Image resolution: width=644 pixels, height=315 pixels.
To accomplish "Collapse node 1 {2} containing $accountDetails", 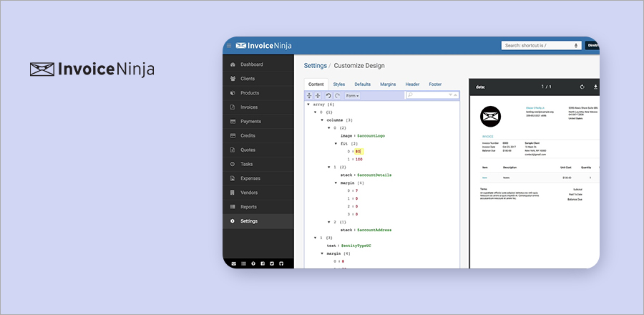I will (x=329, y=167).
